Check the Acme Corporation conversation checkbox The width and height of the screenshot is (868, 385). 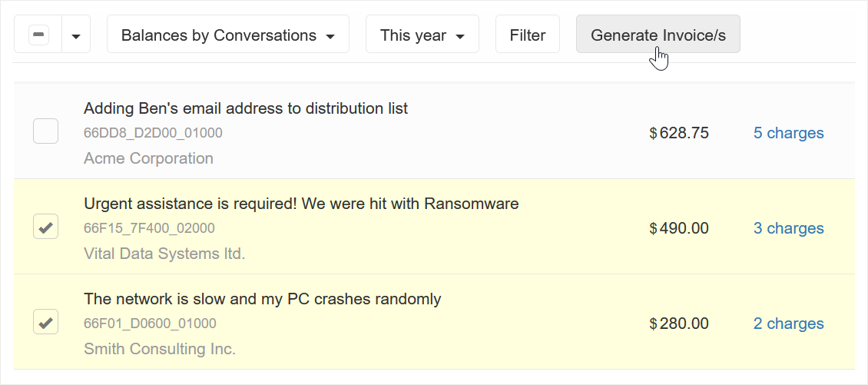click(46, 132)
